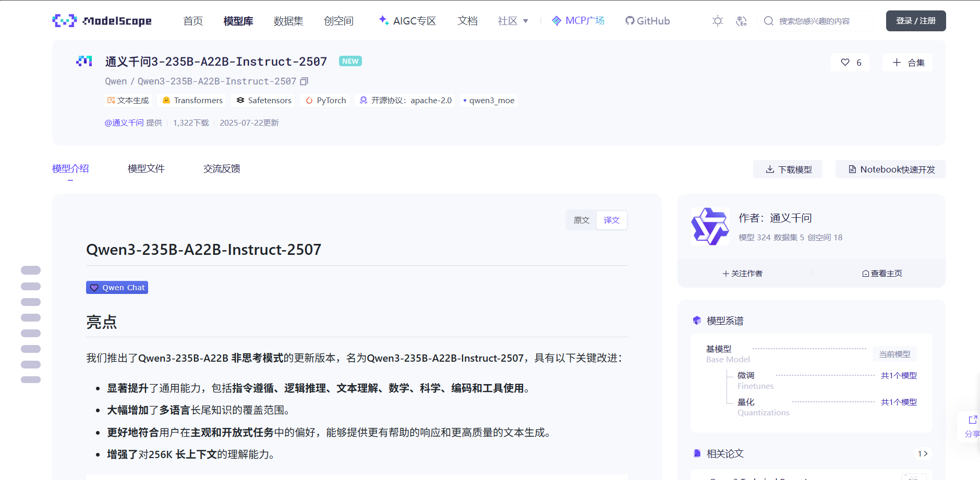Switch the README to 原文 view
Image resolution: width=980 pixels, height=480 pixels.
(582, 220)
